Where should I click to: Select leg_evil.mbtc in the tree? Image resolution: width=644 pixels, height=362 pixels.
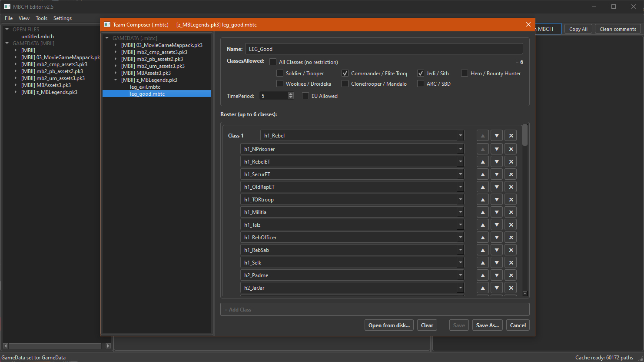(x=145, y=87)
